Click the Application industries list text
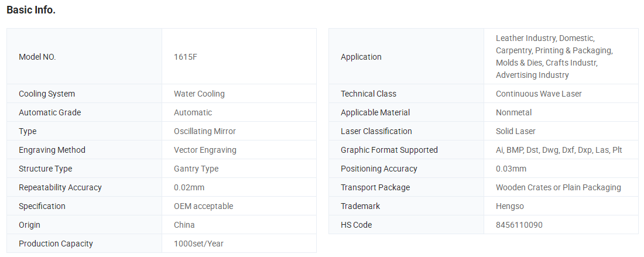Viewport: 644px width, 257px height. click(x=554, y=57)
